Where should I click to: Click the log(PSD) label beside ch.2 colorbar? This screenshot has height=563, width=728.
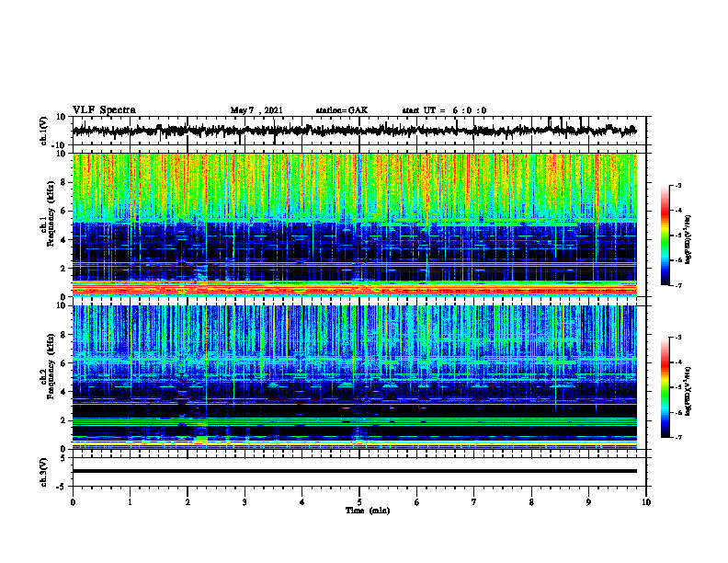click(x=688, y=391)
